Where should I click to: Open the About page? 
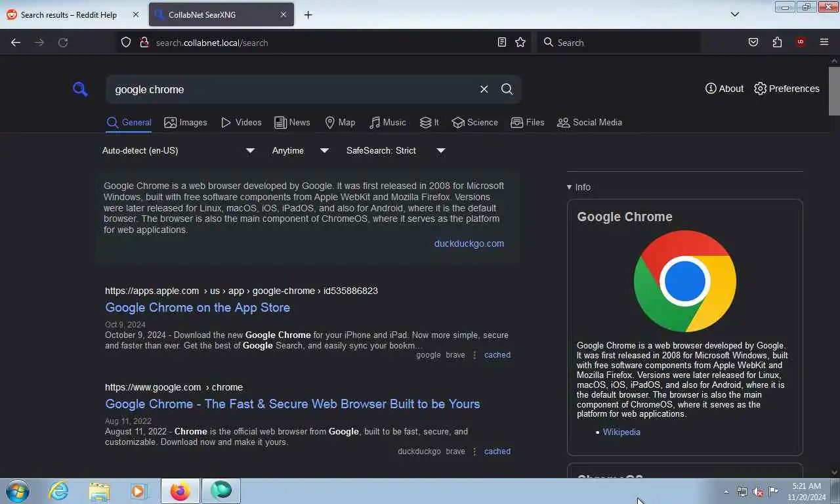coord(724,89)
